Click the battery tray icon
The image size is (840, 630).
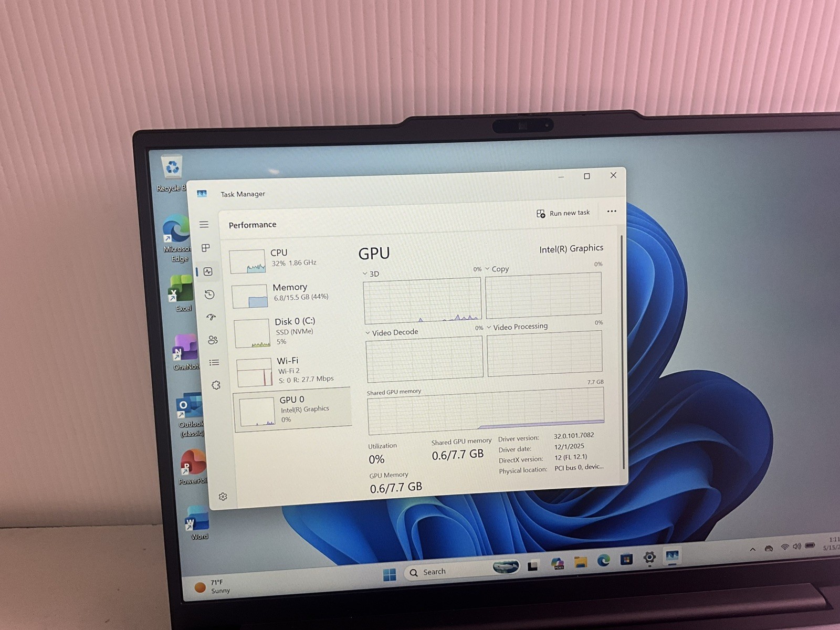(810, 545)
